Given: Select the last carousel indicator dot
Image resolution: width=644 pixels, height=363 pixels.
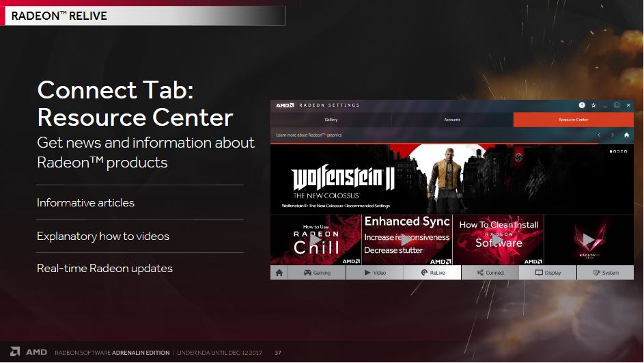Looking at the screenshot, I should [x=626, y=152].
